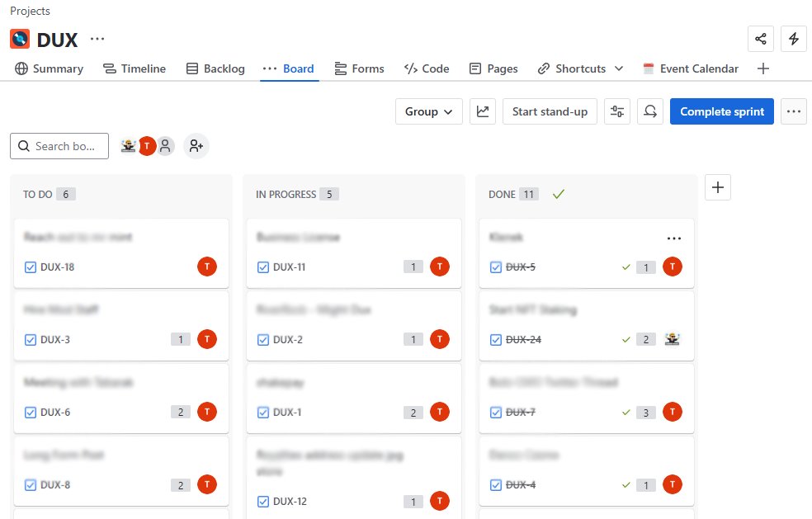Create a new column with plus button
The width and height of the screenshot is (812, 519).
[x=718, y=187]
